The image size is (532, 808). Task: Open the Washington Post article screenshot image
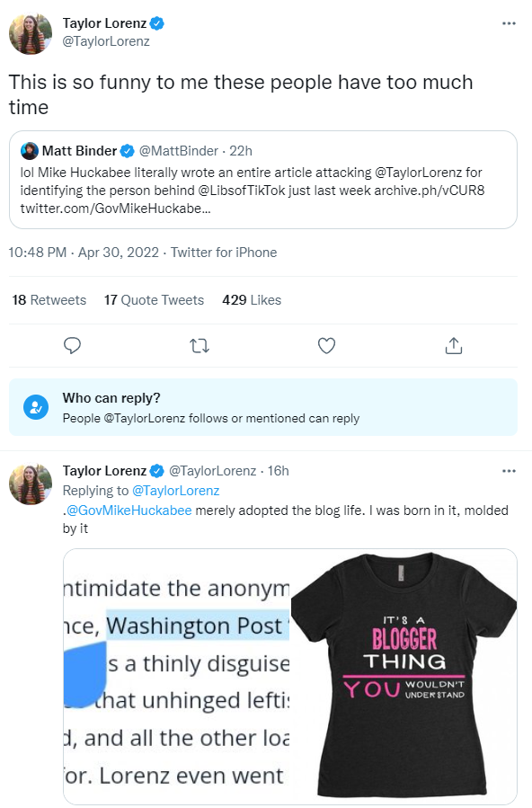coord(176,676)
